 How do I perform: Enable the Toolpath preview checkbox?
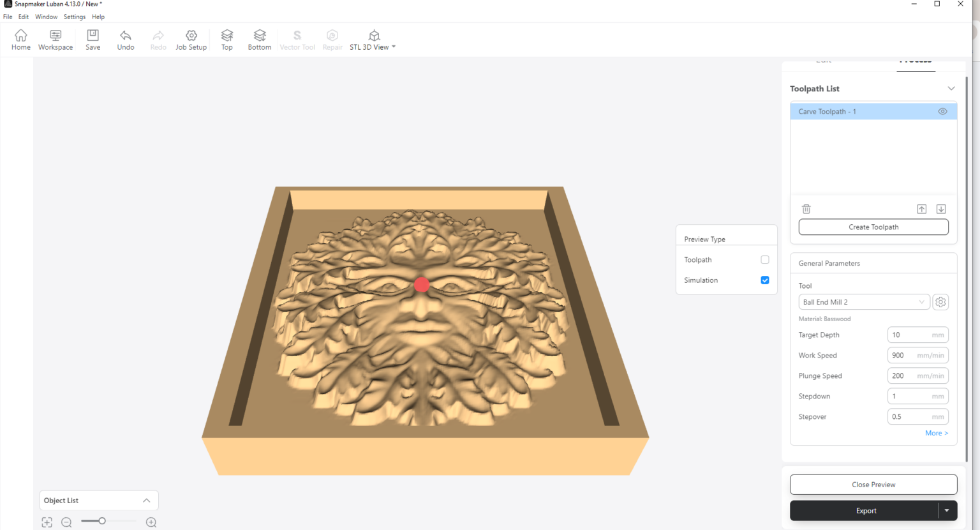point(764,259)
